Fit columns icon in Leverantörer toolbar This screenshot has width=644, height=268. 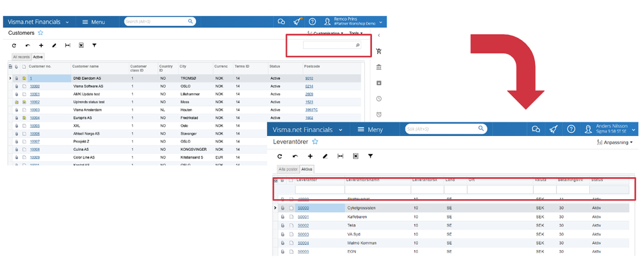pyautogui.click(x=340, y=157)
